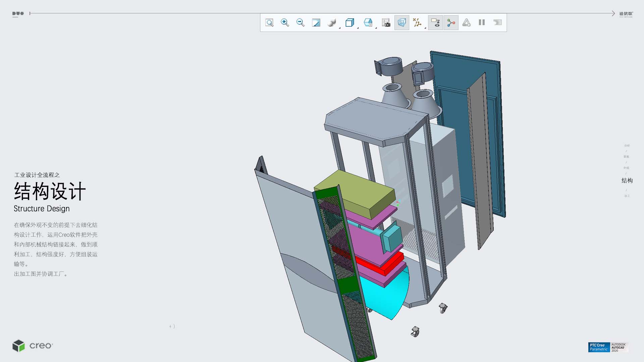Click the Repaint screen icon

(316, 23)
